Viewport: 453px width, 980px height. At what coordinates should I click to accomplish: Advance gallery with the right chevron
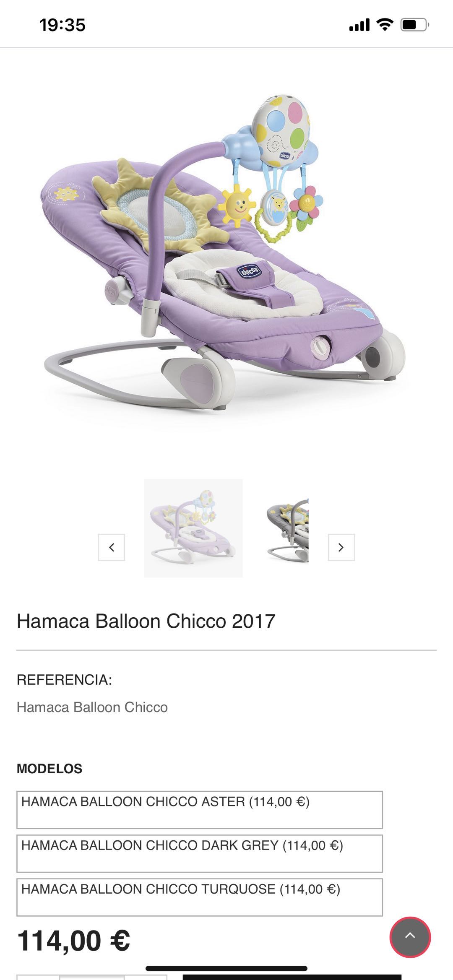(x=341, y=547)
